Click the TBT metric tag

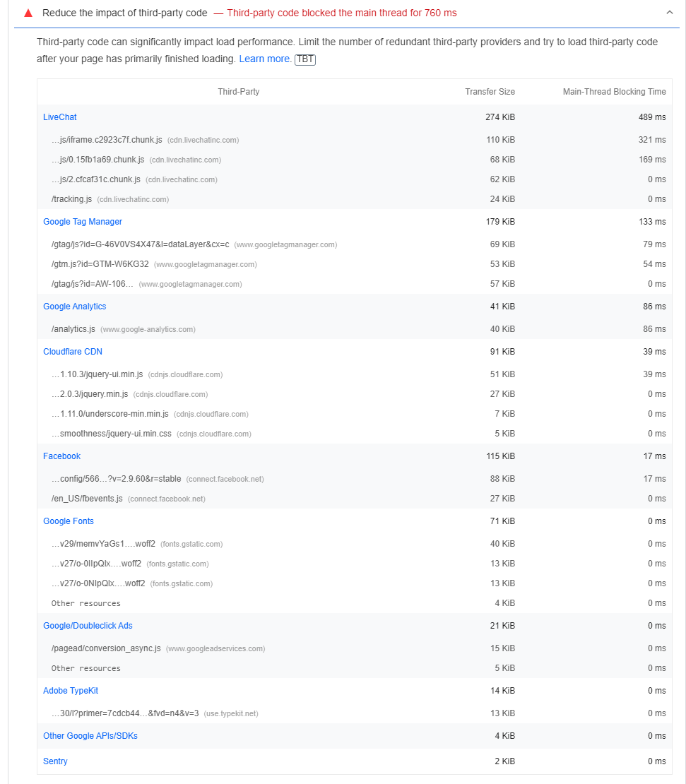coord(304,59)
